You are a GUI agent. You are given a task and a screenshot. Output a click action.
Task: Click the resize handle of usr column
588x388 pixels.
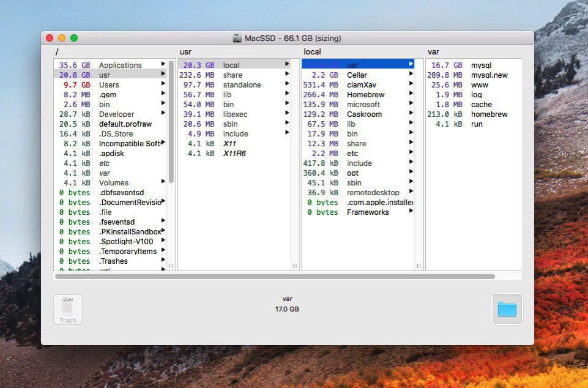click(x=295, y=266)
